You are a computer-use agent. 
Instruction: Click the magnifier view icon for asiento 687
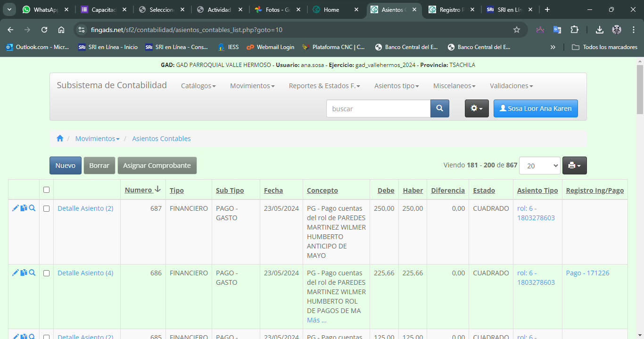tap(32, 208)
